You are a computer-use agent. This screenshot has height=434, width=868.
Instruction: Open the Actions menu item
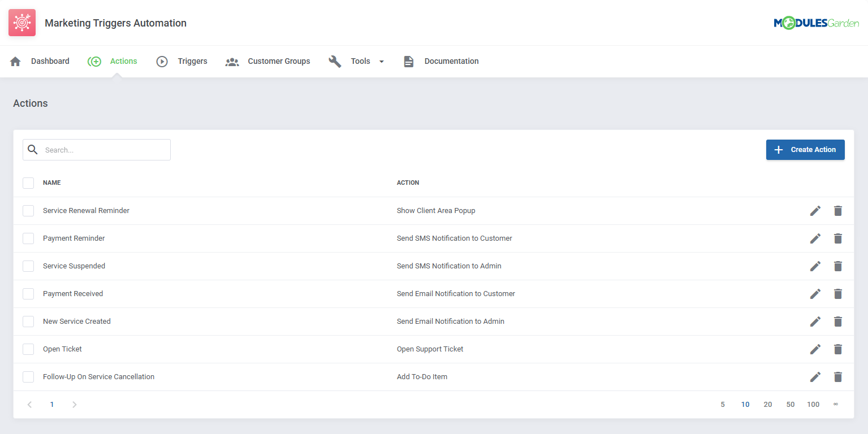coord(123,61)
